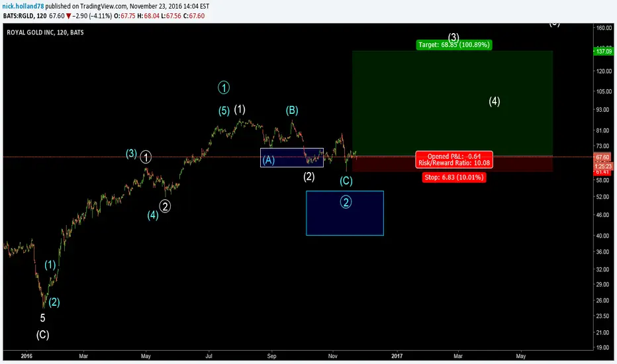This screenshot has height=364, width=617.
Task: Select the white (4) label in the green zone
Action: coord(495,101)
